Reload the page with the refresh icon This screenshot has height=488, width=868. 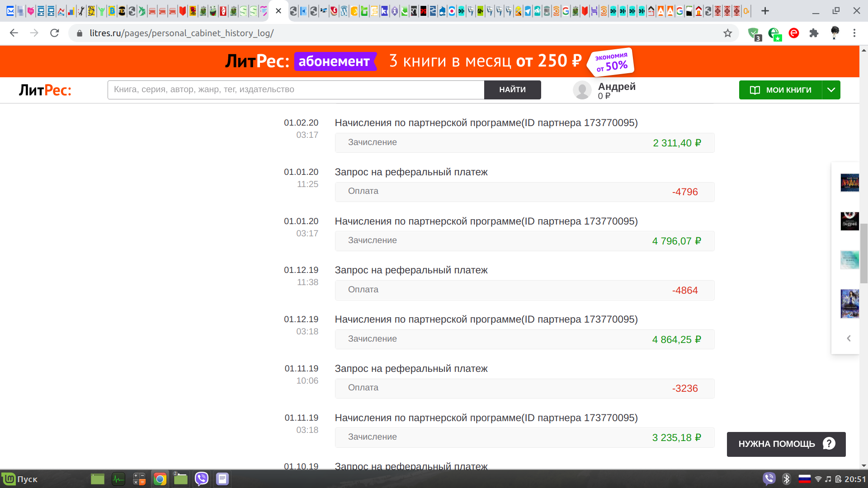pos(55,33)
